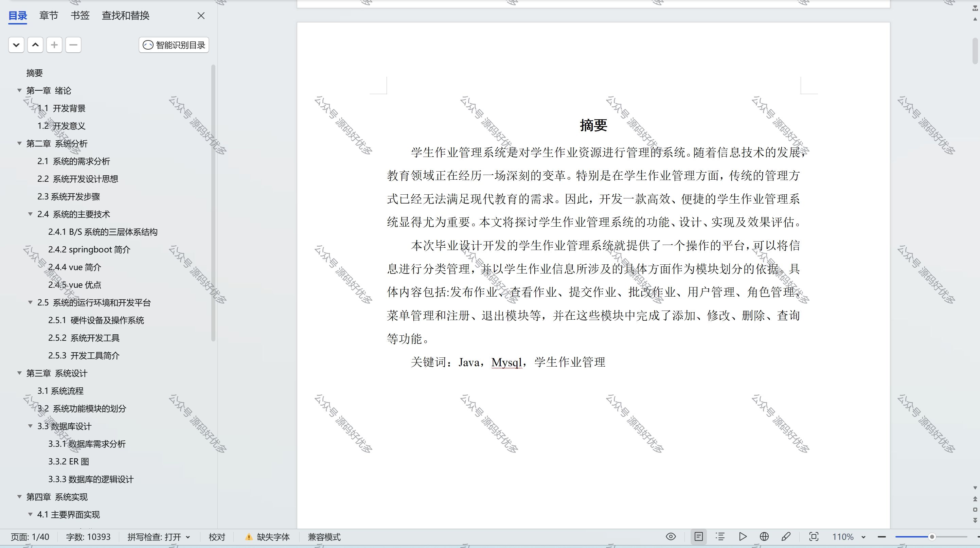Viewport: 980px width, 548px height.
Task: Select 3.3.3 数据库的逻辑设计 entry
Action: click(x=91, y=479)
